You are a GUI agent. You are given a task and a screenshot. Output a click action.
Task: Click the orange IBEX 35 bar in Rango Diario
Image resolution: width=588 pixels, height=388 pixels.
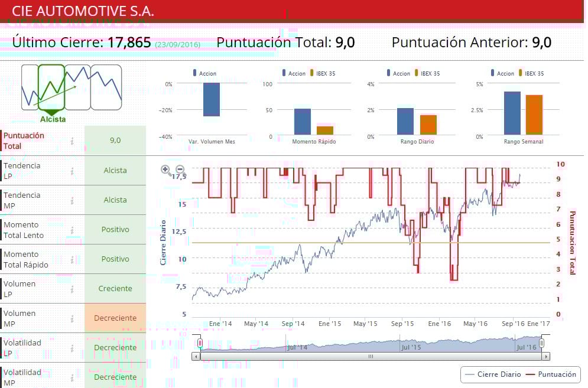[x=428, y=125]
